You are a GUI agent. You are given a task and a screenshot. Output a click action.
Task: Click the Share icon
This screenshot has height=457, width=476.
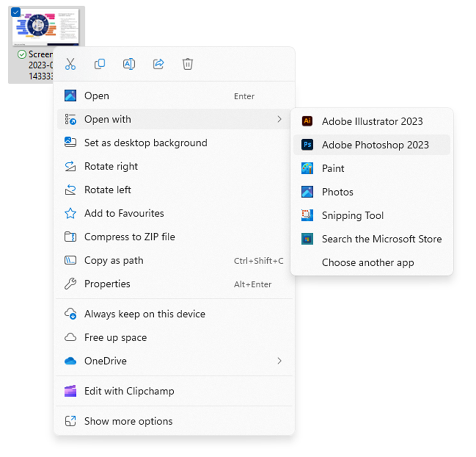pos(159,64)
